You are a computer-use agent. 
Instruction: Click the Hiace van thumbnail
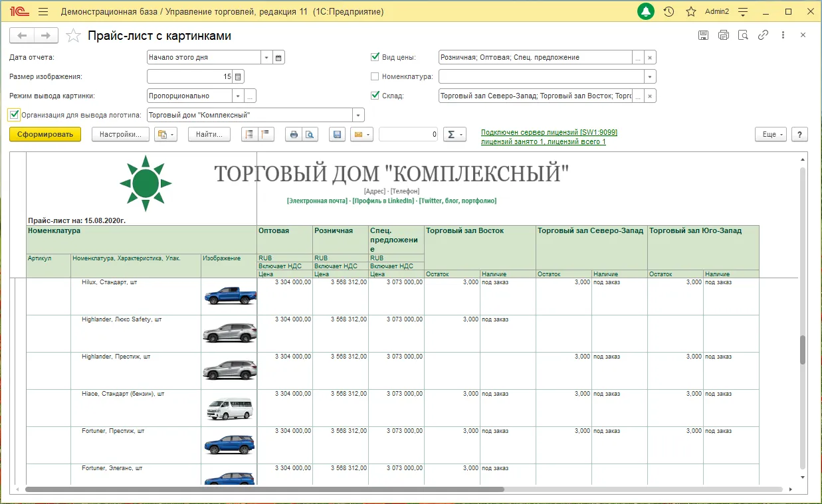pyautogui.click(x=229, y=408)
